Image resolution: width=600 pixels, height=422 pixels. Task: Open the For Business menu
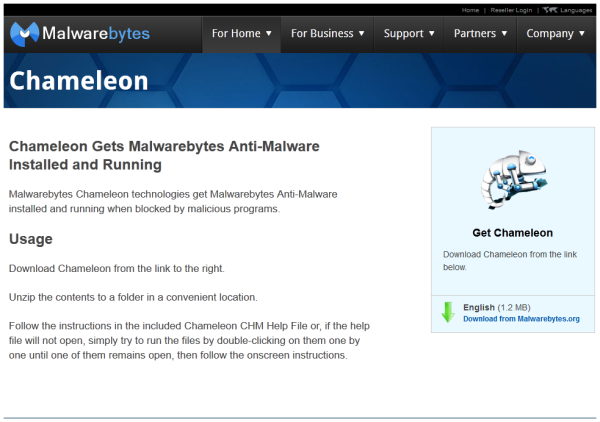click(327, 34)
